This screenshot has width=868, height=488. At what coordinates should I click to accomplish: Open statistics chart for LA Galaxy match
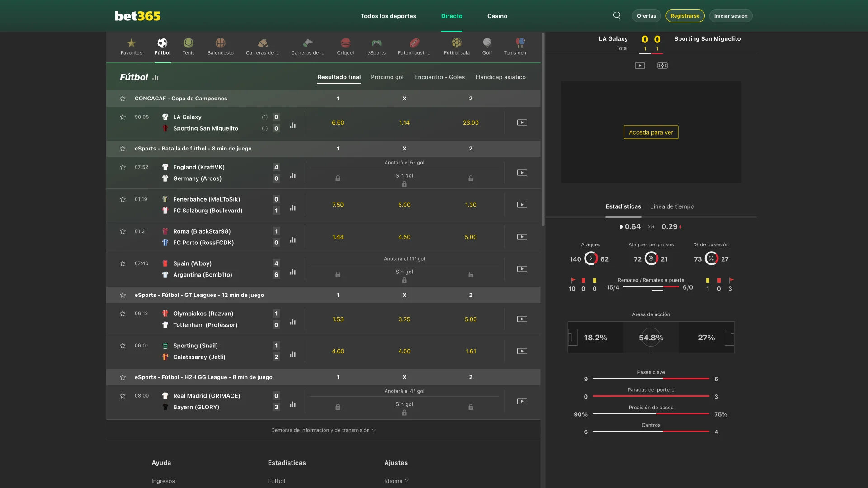(292, 125)
